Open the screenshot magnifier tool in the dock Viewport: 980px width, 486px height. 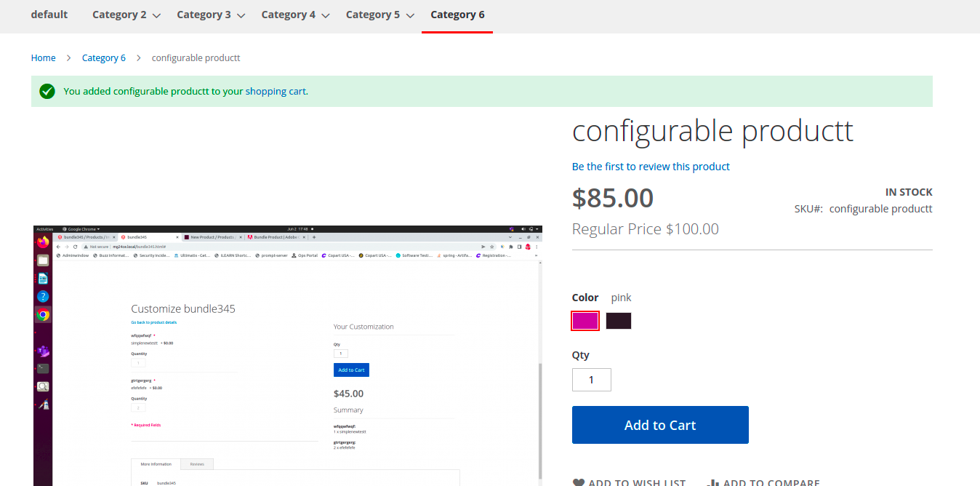tap(42, 386)
